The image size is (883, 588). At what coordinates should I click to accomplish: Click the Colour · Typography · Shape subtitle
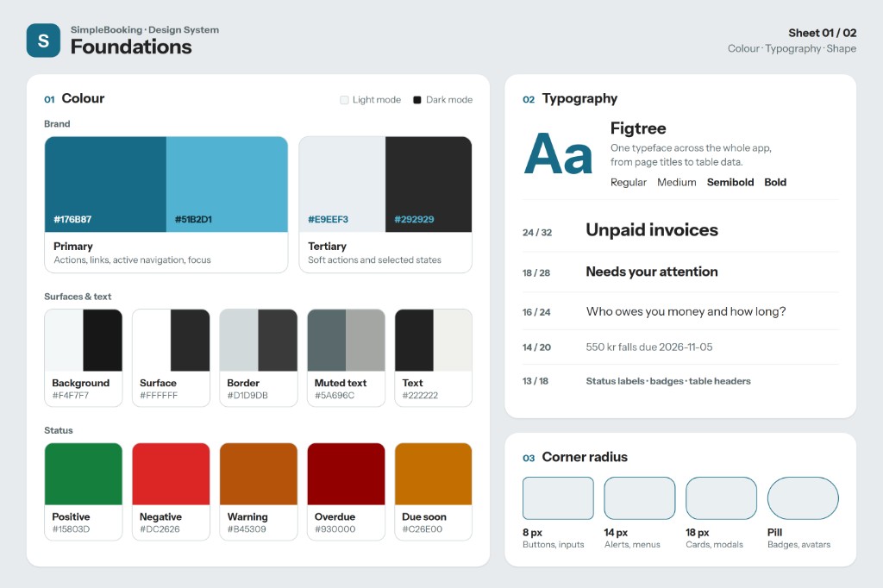click(792, 48)
